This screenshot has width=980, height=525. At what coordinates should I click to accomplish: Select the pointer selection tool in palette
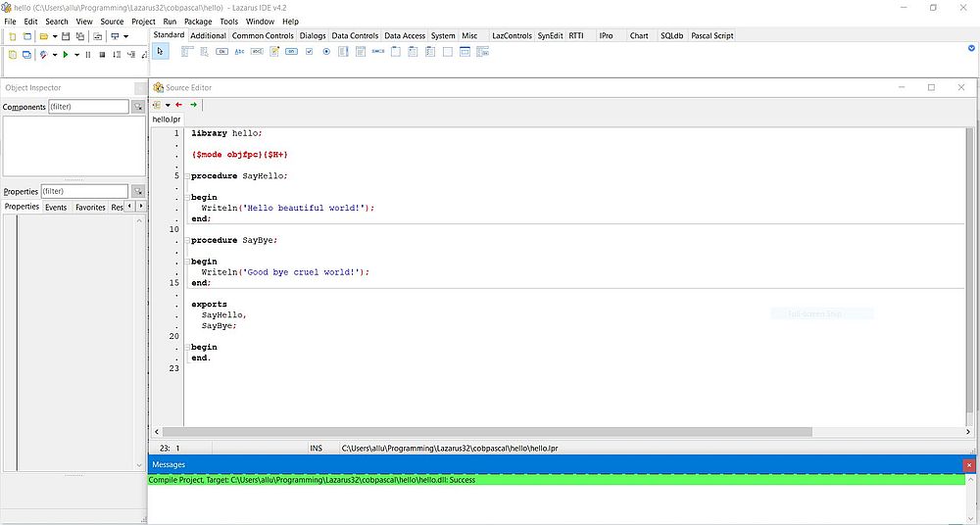coord(160,51)
